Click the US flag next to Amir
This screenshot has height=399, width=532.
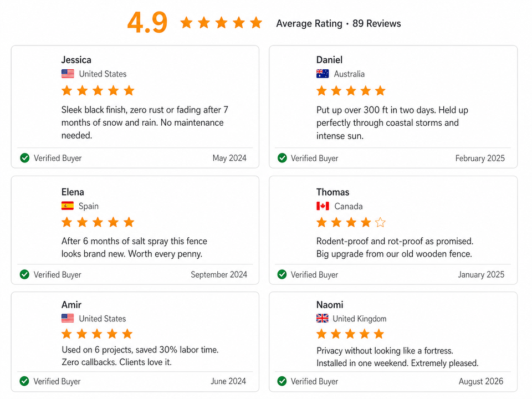pyautogui.click(x=68, y=318)
